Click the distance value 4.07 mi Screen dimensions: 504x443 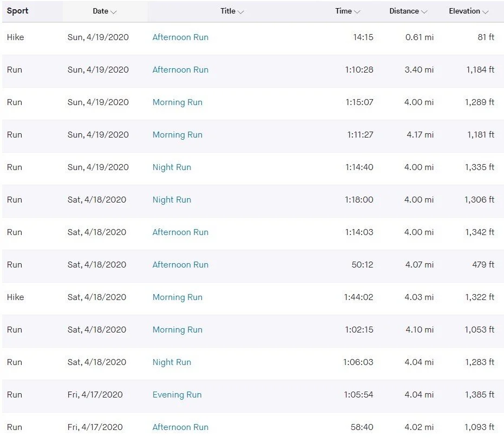(x=420, y=265)
